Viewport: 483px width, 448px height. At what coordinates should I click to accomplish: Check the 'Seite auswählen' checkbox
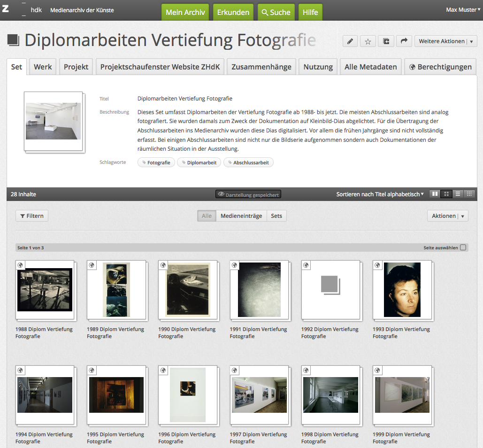coord(463,247)
